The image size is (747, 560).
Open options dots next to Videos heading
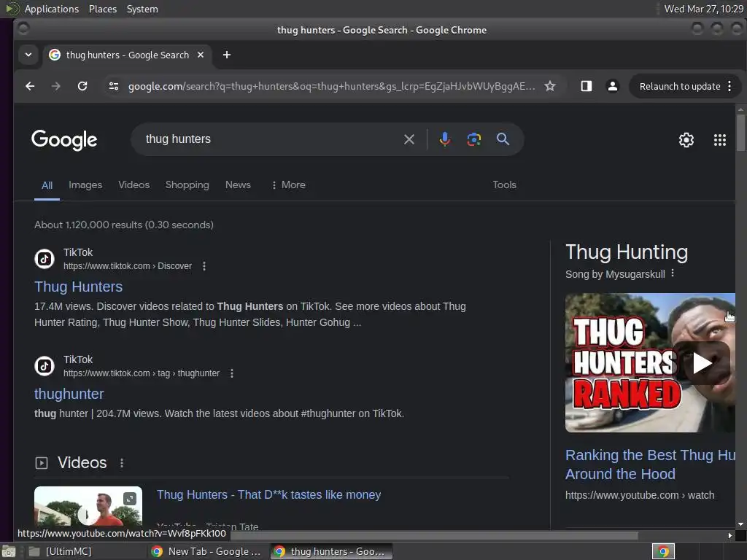(122, 463)
